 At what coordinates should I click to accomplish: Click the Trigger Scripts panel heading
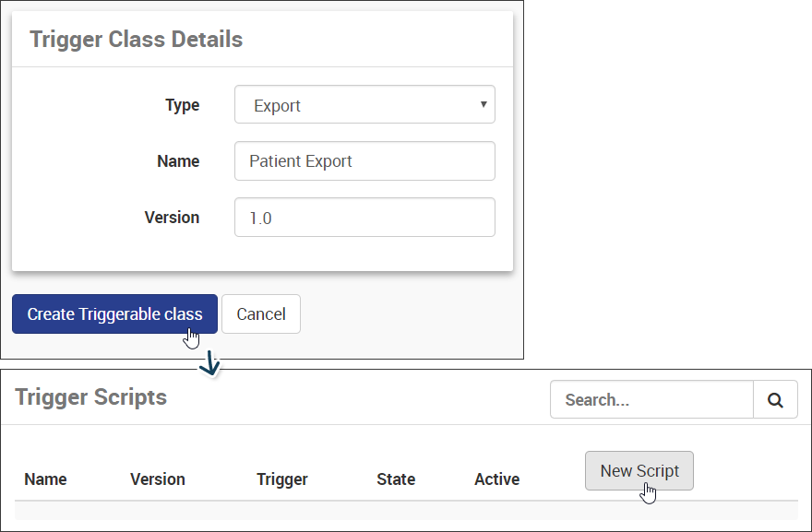(x=91, y=397)
